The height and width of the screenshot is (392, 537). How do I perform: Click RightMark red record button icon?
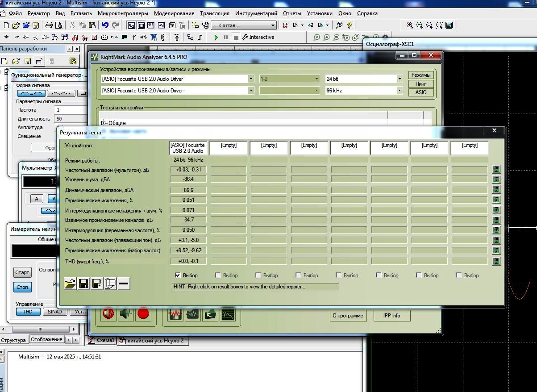click(143, 314)
